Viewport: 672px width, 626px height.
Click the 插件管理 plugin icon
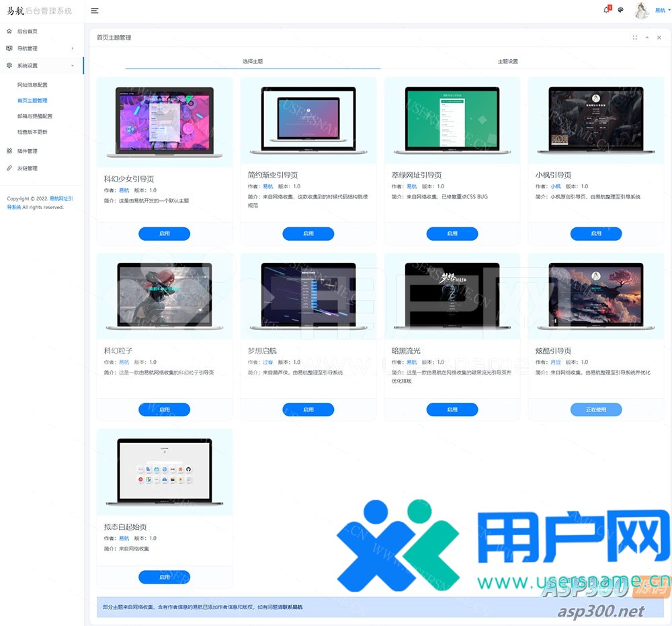coord(9,151)
